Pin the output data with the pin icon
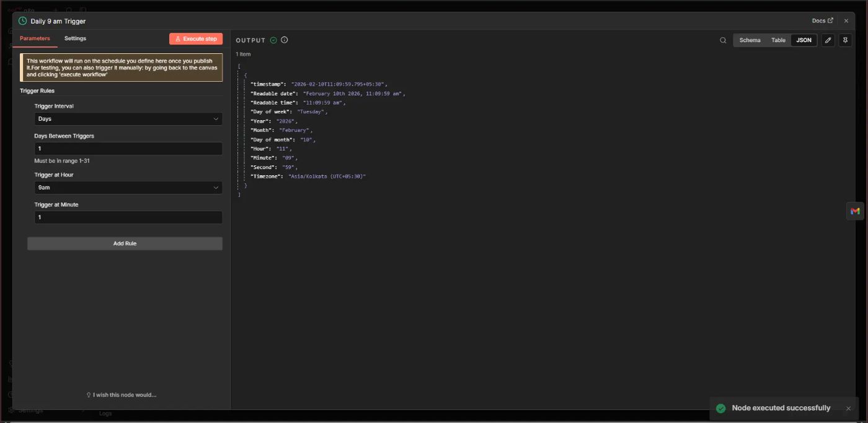The height and width of the screenshot is (423, 868). pos(845,40)
